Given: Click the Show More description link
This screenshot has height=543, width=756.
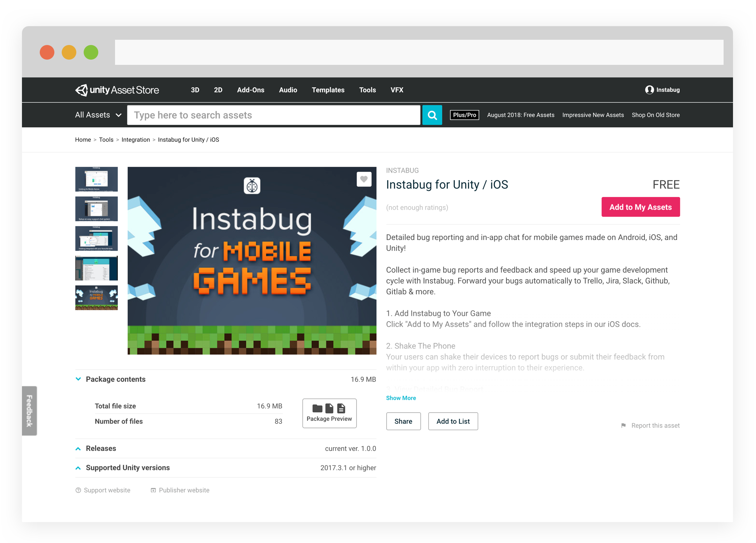Looking at the screenshot, I should (x=401, y=398).
